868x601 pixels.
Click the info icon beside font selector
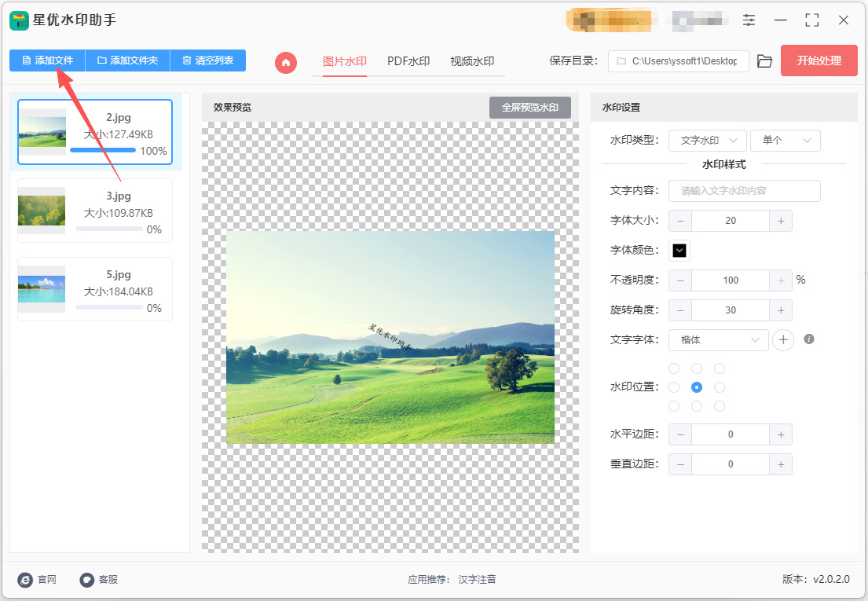[x=809, y=339]
